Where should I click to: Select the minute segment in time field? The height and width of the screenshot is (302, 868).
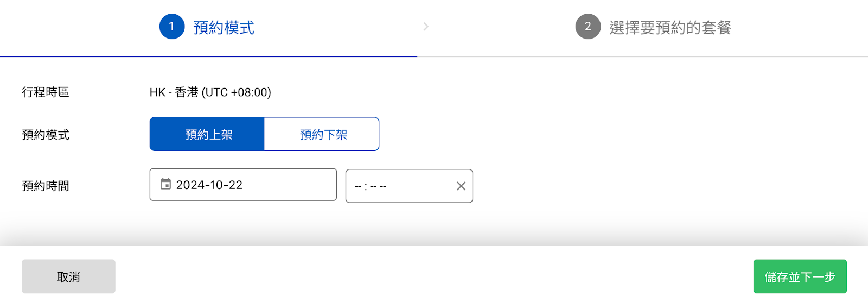(373, 186)
